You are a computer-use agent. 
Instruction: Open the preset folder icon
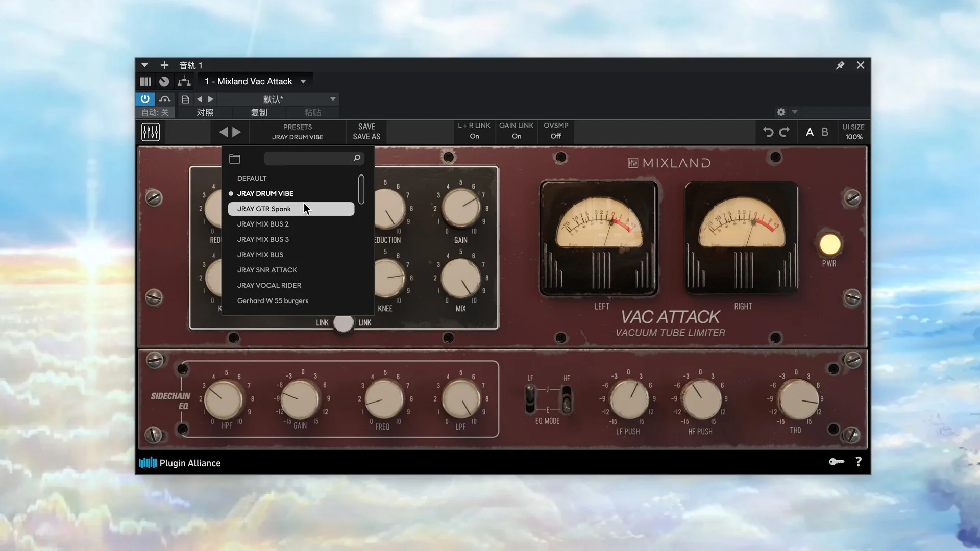pos(235,159)
